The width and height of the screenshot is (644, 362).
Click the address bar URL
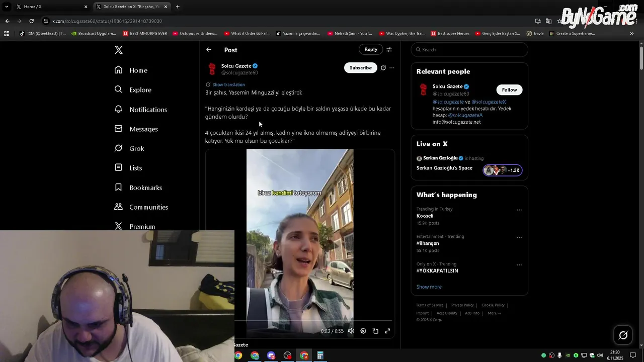pyautogui.click(x=107, y=21)
